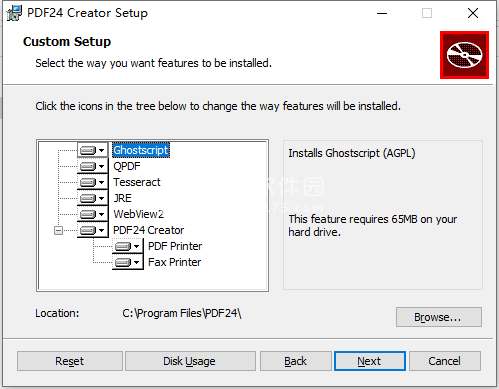Click the 'Installs Ghostscript (AGPL)' description text
This screenshot has width=499, height=389.
(x=352, y=153)
